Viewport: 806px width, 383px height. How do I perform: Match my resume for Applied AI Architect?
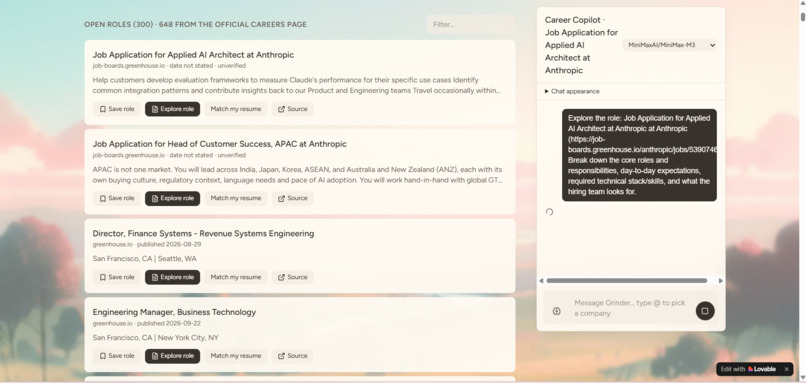click(236, 109)
